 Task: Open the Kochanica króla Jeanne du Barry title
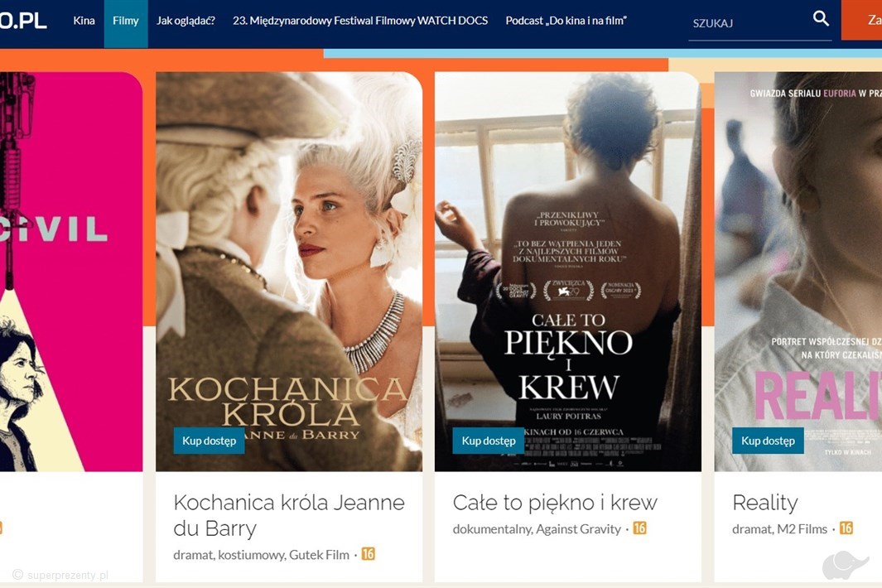pos(288,514)
